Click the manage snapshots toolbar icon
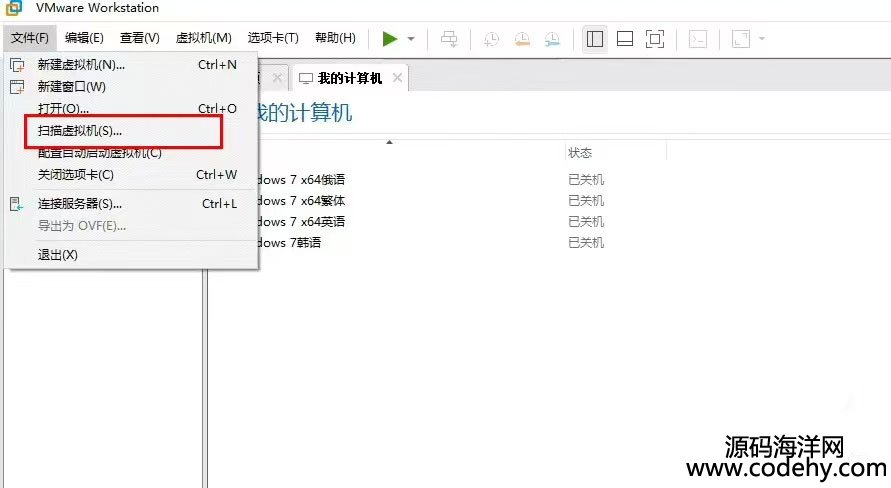The image size is (891, 488). click(x=552, y=39)
